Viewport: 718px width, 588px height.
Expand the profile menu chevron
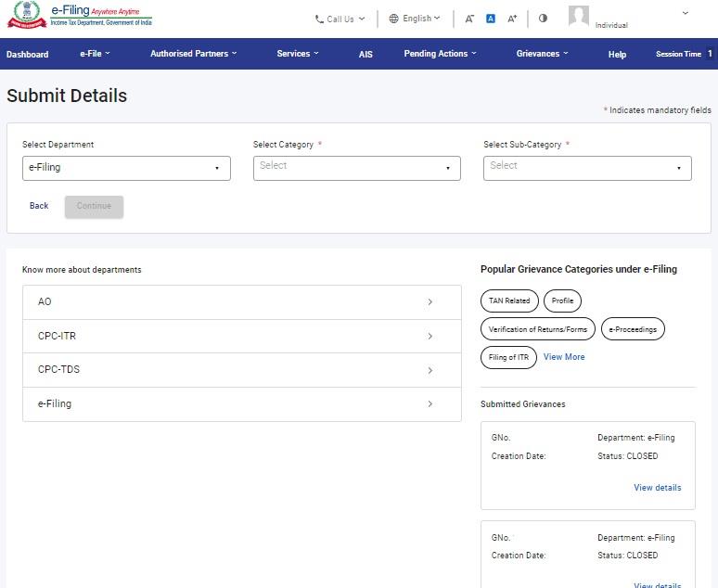point(686,14)
